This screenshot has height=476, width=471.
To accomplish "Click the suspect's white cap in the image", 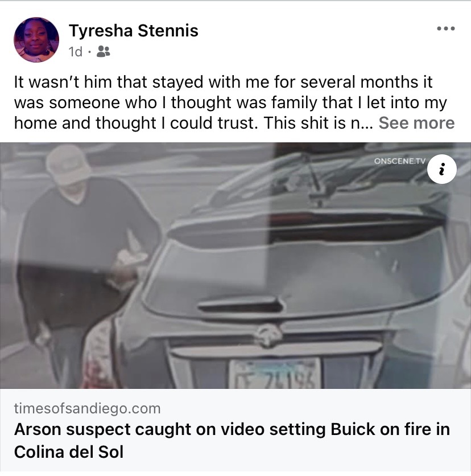I will coord(68,164).
